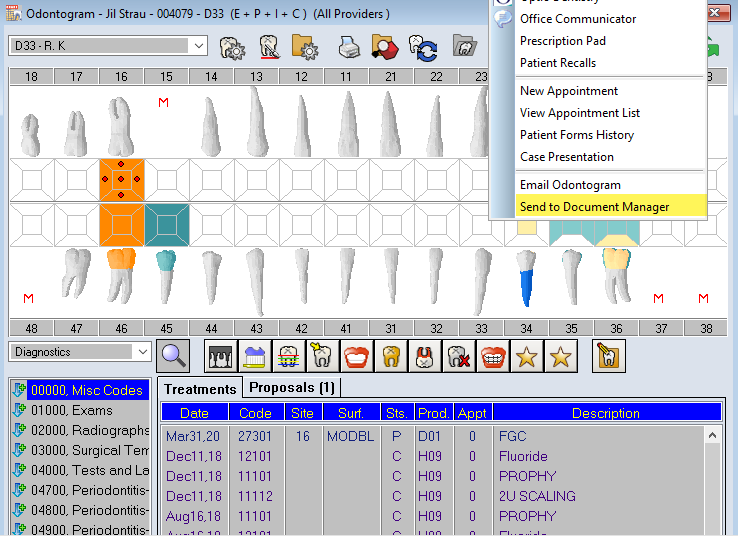Click the teal surface square of tooth 45

pyautogui.click(x=167, y=224)
